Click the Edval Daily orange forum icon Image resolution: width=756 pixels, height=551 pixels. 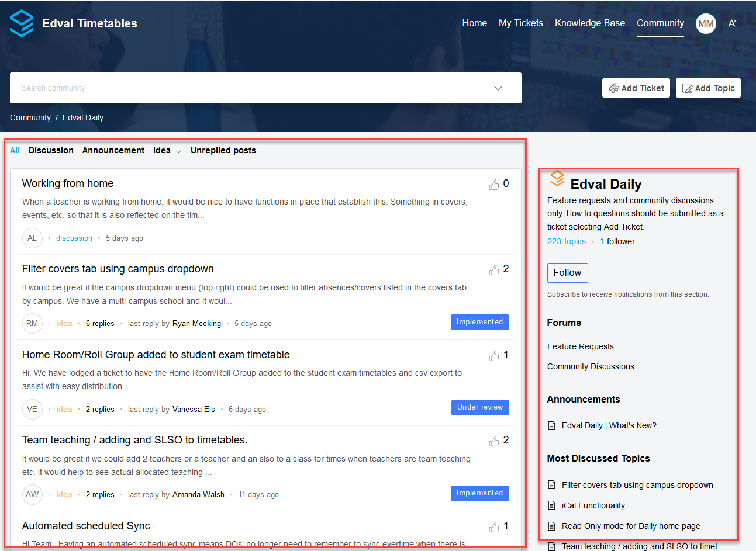557,179
